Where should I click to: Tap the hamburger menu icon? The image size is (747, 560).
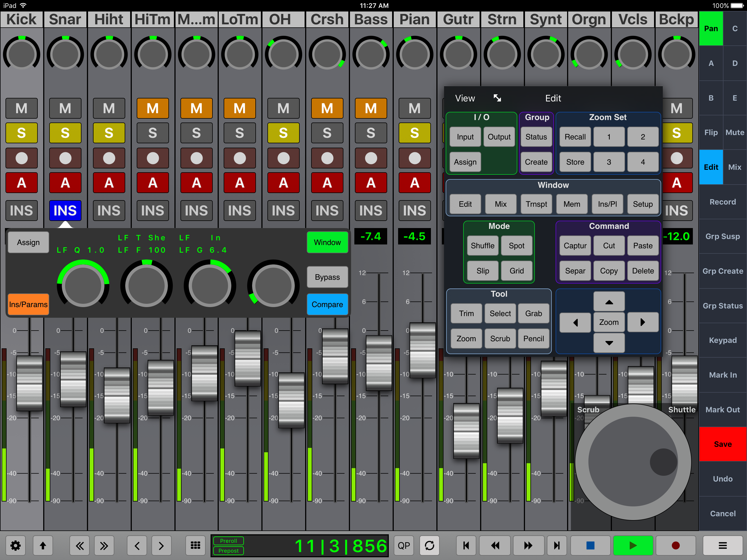point(722,545)
